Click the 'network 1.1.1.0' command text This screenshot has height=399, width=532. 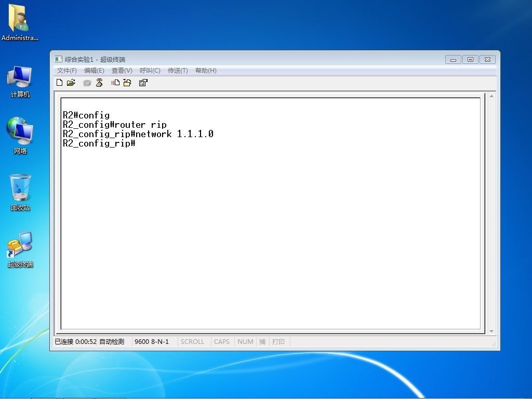(x=175, y=134)
